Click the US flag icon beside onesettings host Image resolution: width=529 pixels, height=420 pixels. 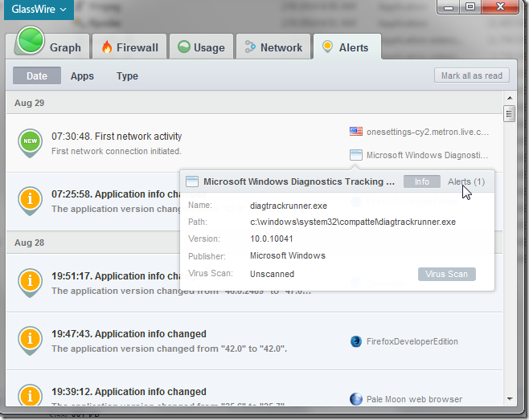pyautogui.click(x=356, y=131)
